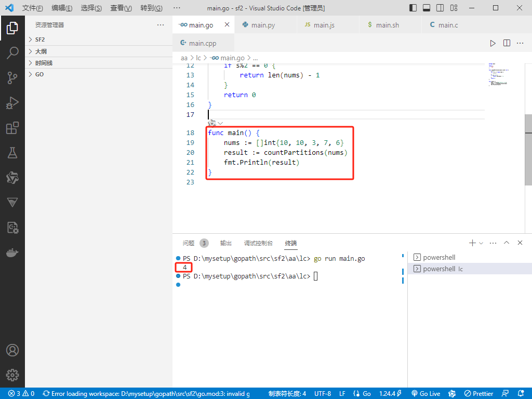Click the Prettier status item
Screen dimensions: 532x399
point(478,394)
